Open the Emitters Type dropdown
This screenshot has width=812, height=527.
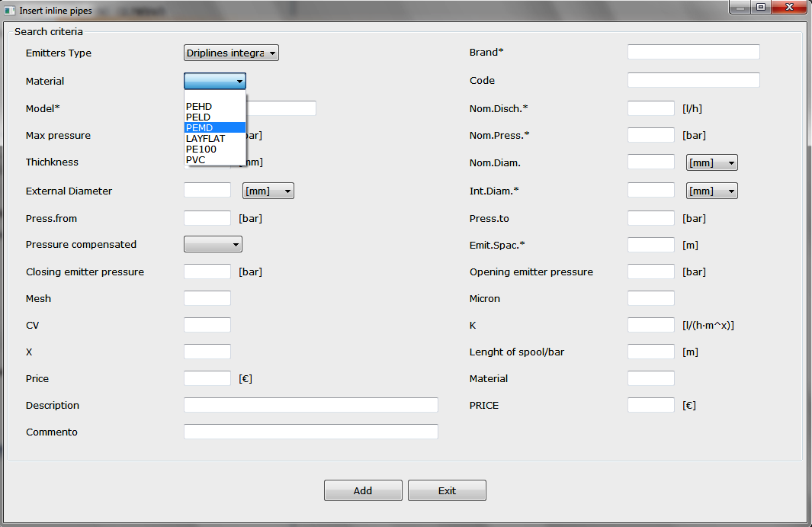(231, 53)
